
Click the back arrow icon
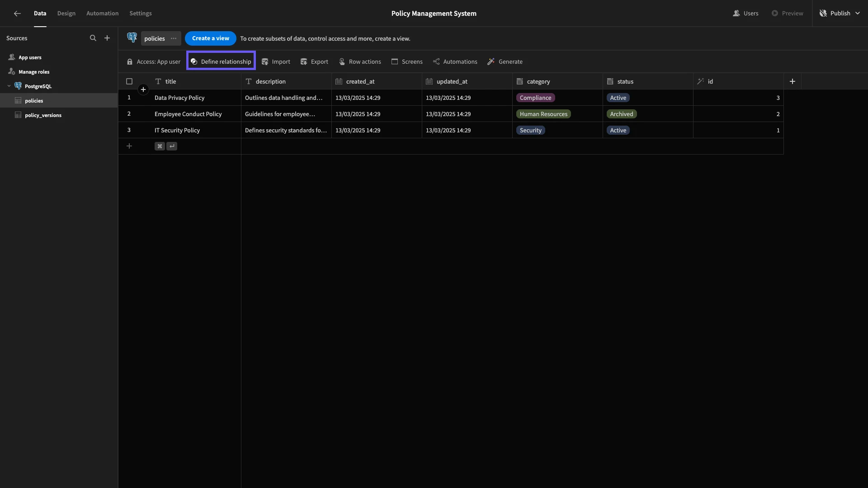click(17, 14)
